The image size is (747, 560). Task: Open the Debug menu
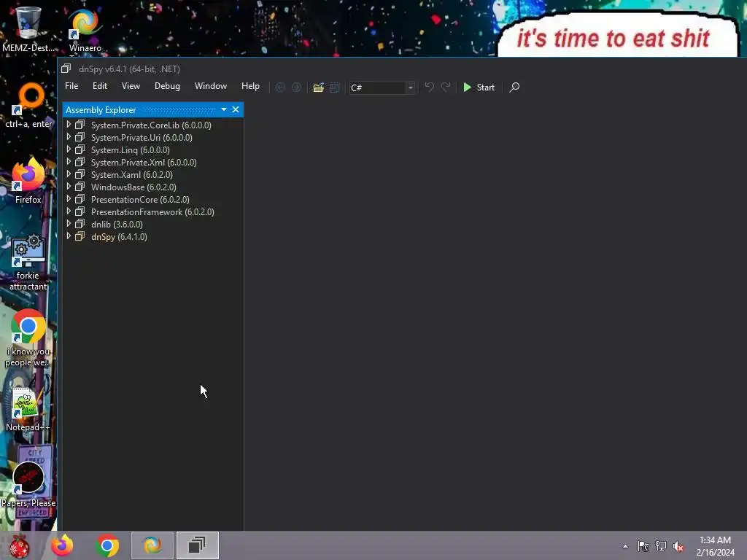[167, 86]
